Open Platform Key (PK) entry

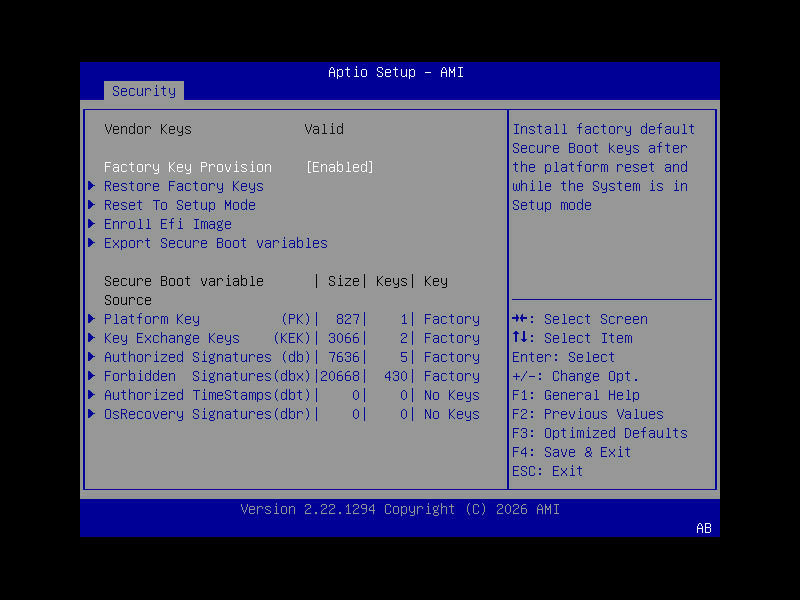(x=292, y=319)
